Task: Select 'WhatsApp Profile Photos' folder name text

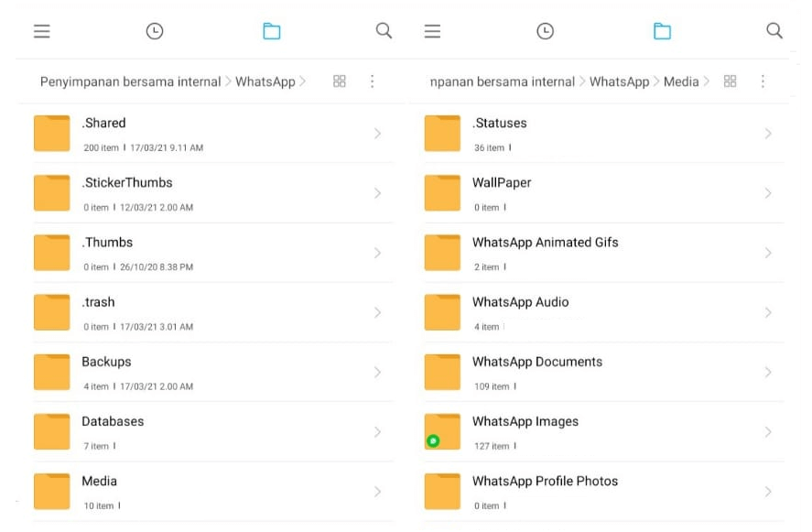Action: pyautogui.click(x=545, y=482)
